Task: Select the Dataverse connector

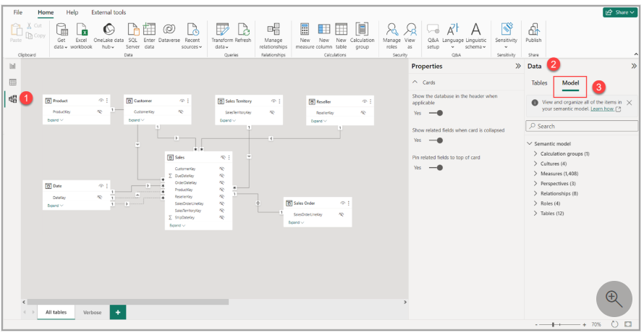Action: (x=169, y=33)
